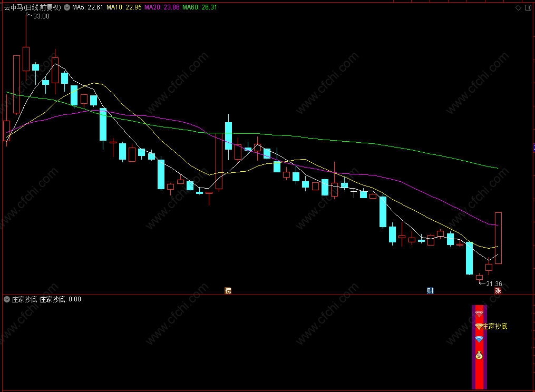Image resolution: width=535 pixels, height=392 pixels.
Task: Open the dropdown beside 云中马(日线.前复权)
Action: click(67, 7)
